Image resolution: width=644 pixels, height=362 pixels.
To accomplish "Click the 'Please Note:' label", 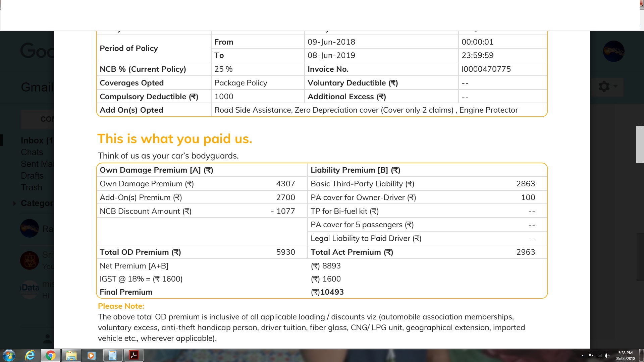I will [121, 306].
